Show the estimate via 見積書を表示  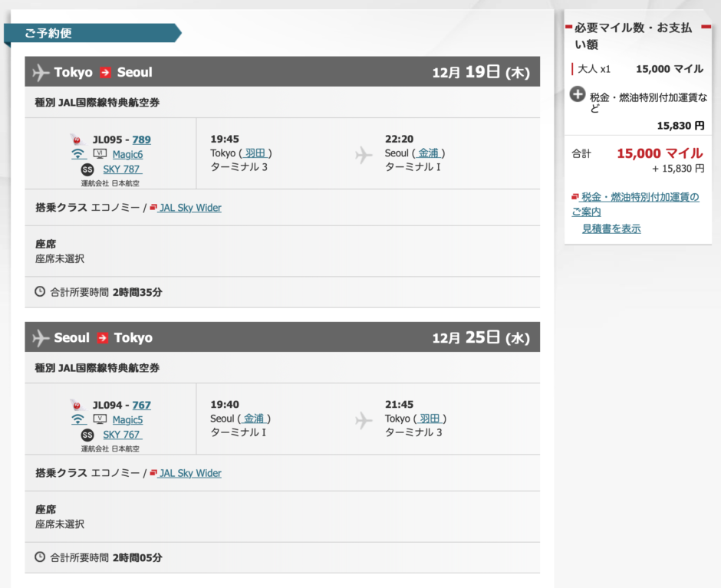611,228
